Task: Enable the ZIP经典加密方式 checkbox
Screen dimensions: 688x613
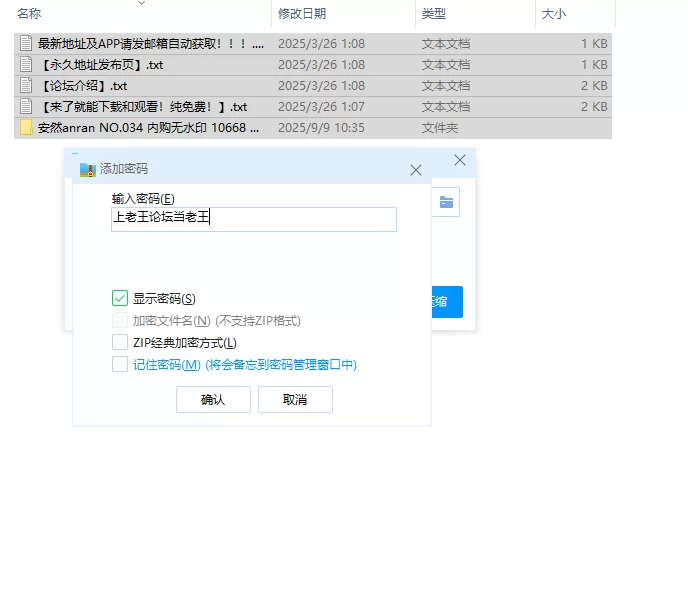Action: point(120,343)
